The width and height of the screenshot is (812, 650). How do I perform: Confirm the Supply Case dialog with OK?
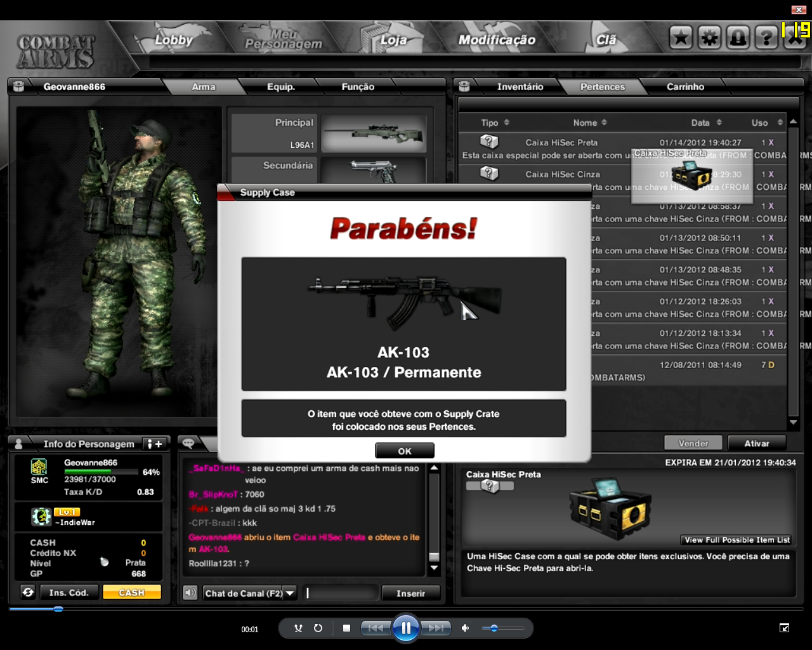[x=405, y=451]
